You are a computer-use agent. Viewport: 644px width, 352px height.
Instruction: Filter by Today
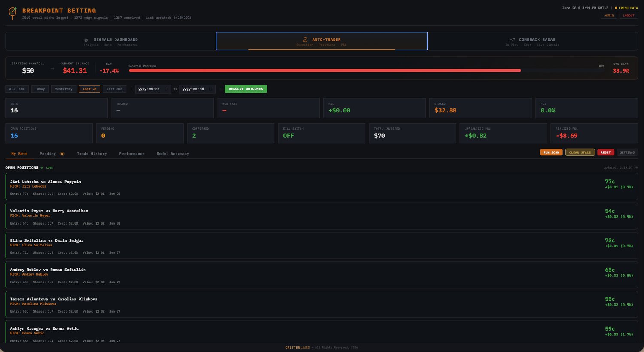[x=40, y=89]
